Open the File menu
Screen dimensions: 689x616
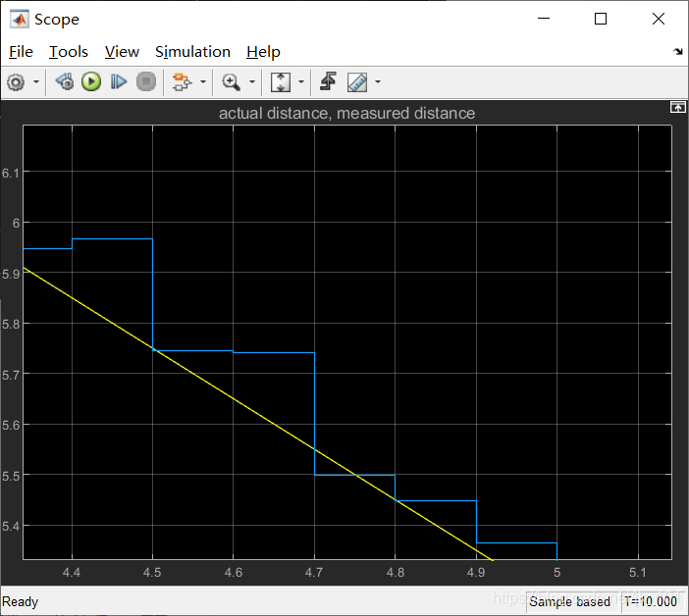pos(21,52)
